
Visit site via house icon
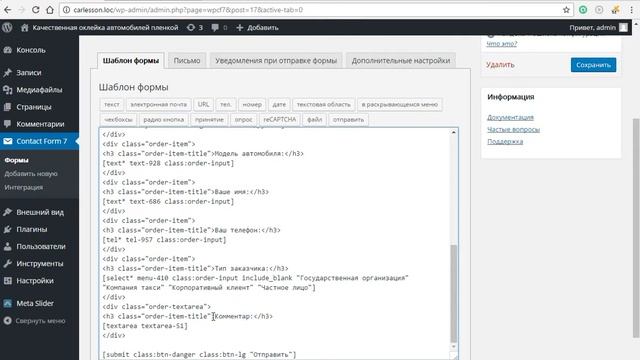pos(24,27)
